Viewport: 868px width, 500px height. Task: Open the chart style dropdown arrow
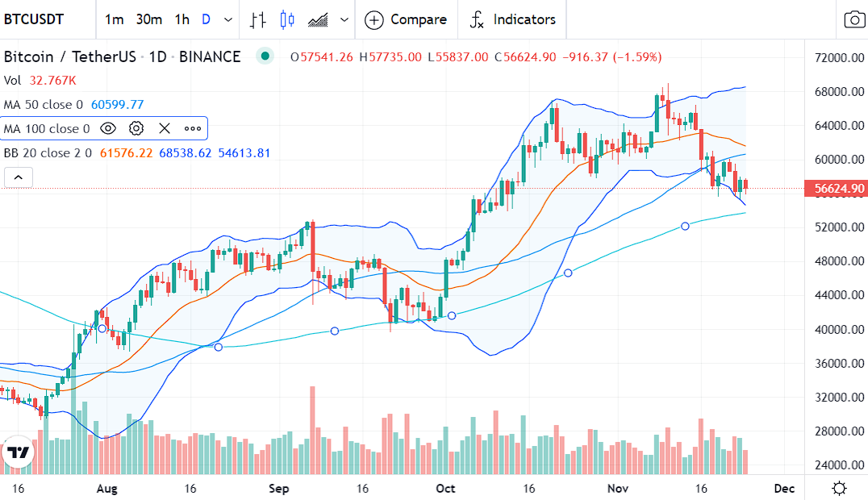click(345, 19)
